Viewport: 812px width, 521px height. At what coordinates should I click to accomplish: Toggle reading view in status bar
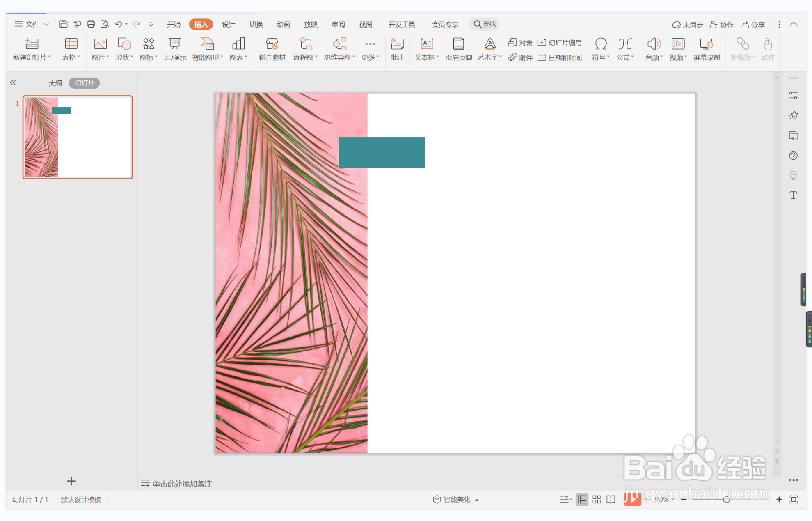(x=611, y=499)
